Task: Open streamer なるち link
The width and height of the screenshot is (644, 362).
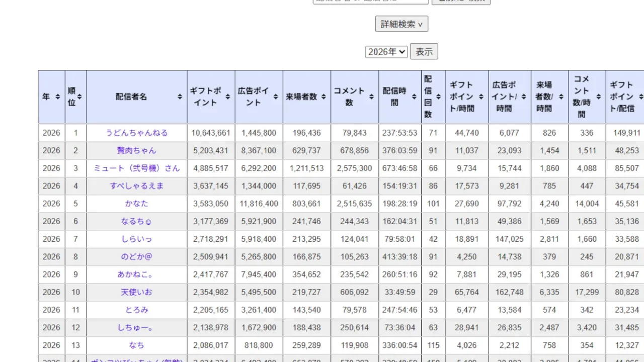Action: pyautogui.click(x=137, y=221)
